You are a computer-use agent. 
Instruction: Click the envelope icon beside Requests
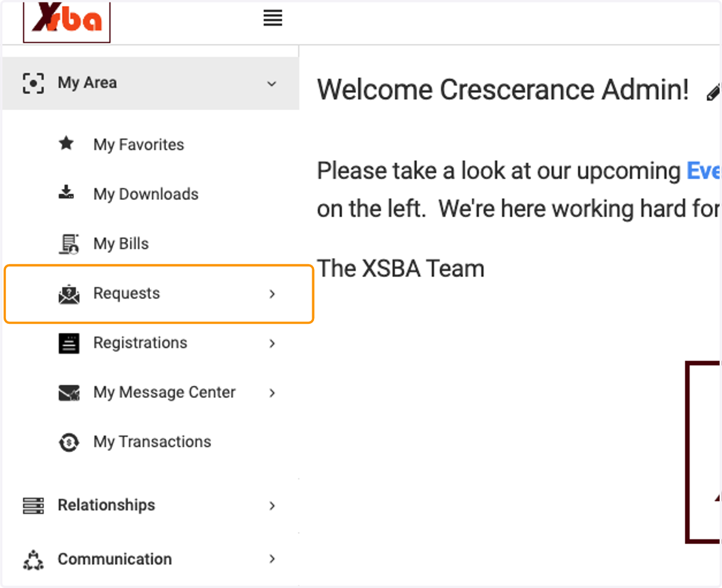point(69,294)
